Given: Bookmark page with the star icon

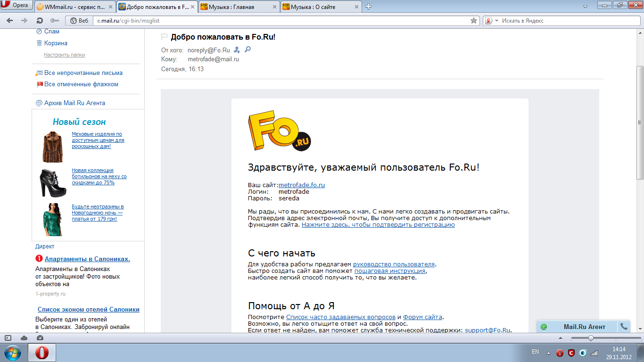Looking at the screenshot, I should point(474,21).
